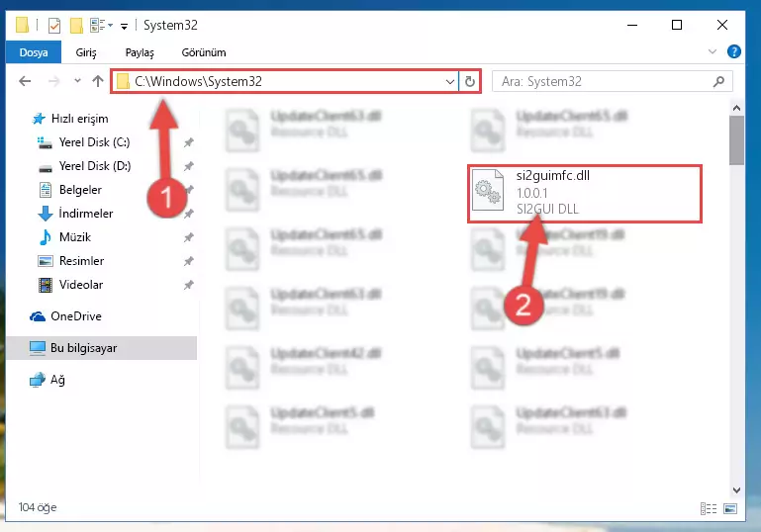Click the Properties checkmark icon in title bar
Image resolution: width=761 pixels, height=532 pixels.
point(54,26)
